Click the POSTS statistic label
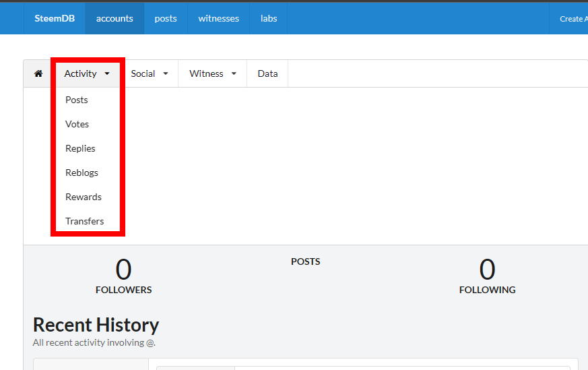The width and height of the screenshot is (588, 370). pos(306,261)
